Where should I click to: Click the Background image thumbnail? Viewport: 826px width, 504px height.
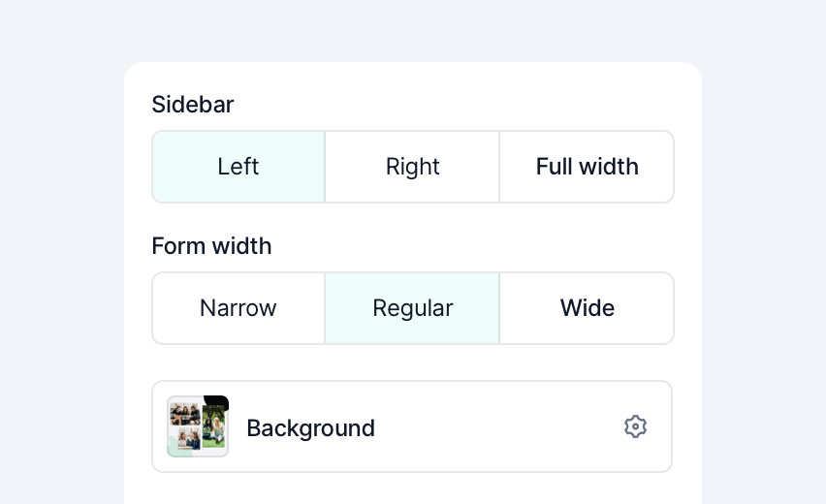pos(198,426)
